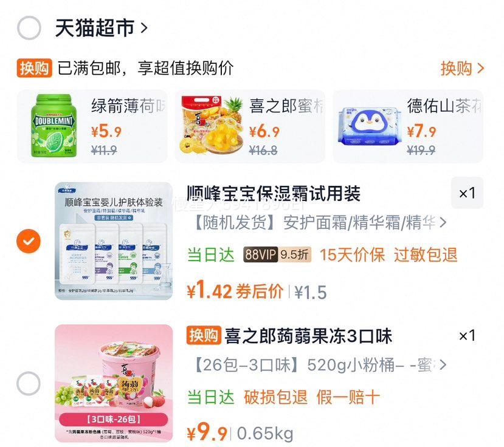
Task: Change quantity ×1 for 喜之郎蒟蒻果冻
Action: pyautogui.click(x=467, y=336)
